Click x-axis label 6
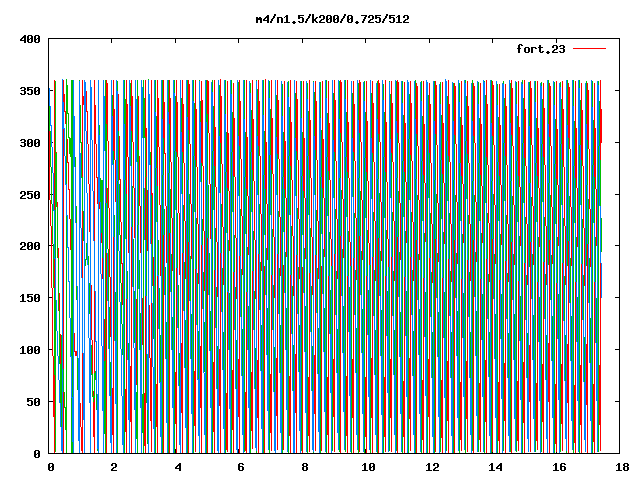 (241, 467)
